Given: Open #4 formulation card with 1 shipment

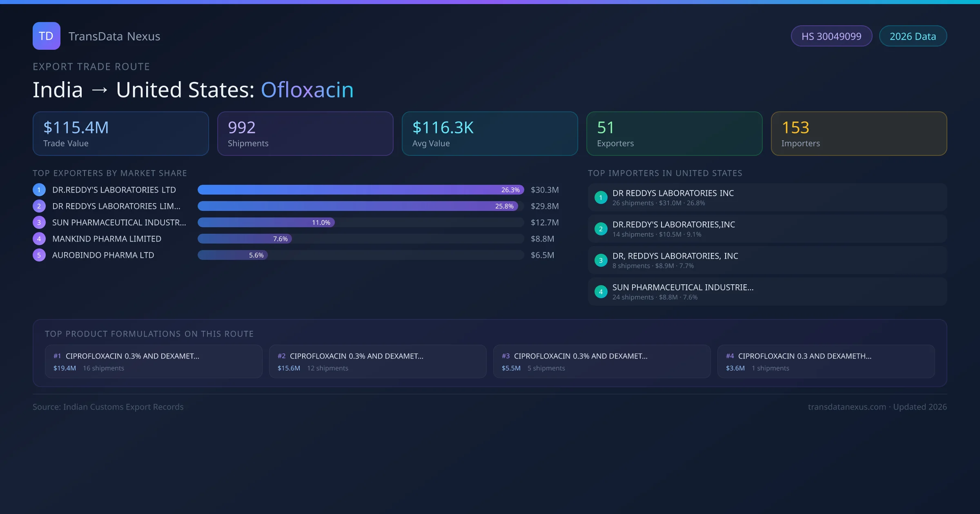Looking at the screenshot, I should tap(826, 361).
